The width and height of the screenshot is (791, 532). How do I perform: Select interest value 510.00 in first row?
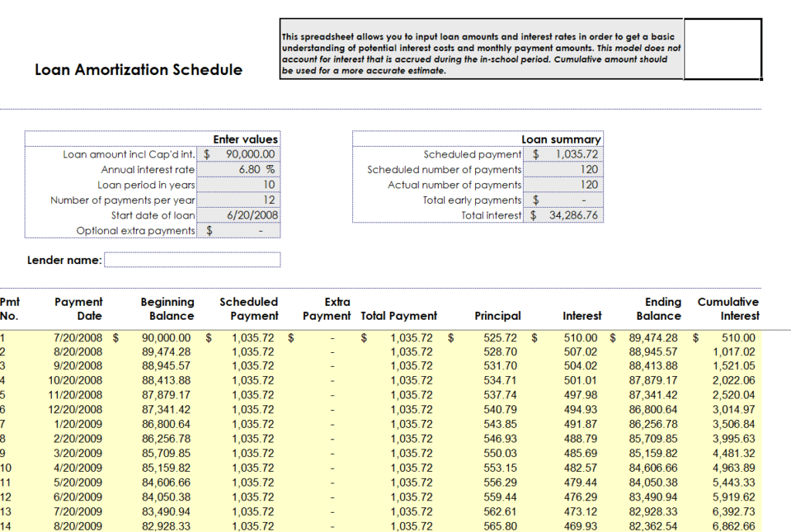581,338
